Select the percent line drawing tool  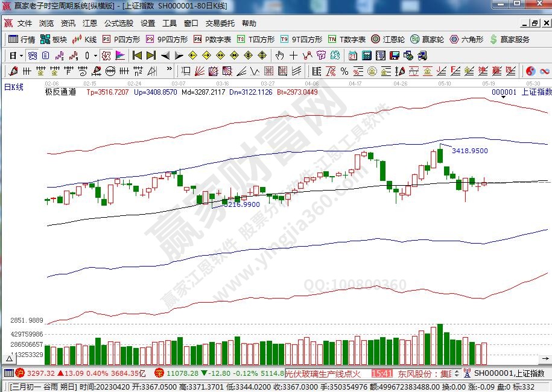tap(344, 71)
